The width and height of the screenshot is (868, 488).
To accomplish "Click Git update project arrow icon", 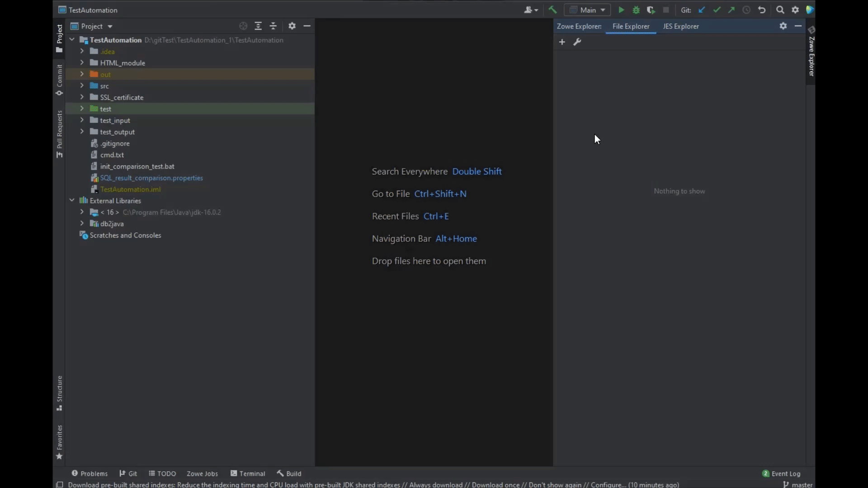I will (x=702, y=10).
